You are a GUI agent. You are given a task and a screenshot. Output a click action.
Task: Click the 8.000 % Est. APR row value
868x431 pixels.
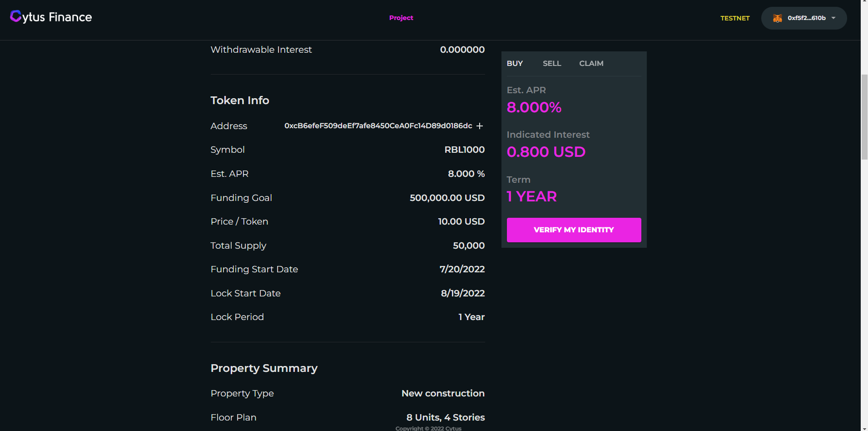click(x=466, y=174)
